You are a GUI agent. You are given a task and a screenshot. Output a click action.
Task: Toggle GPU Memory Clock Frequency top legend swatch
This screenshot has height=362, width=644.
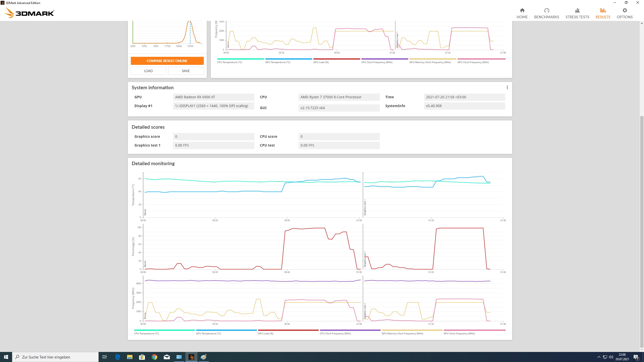(x=432, y=59)
